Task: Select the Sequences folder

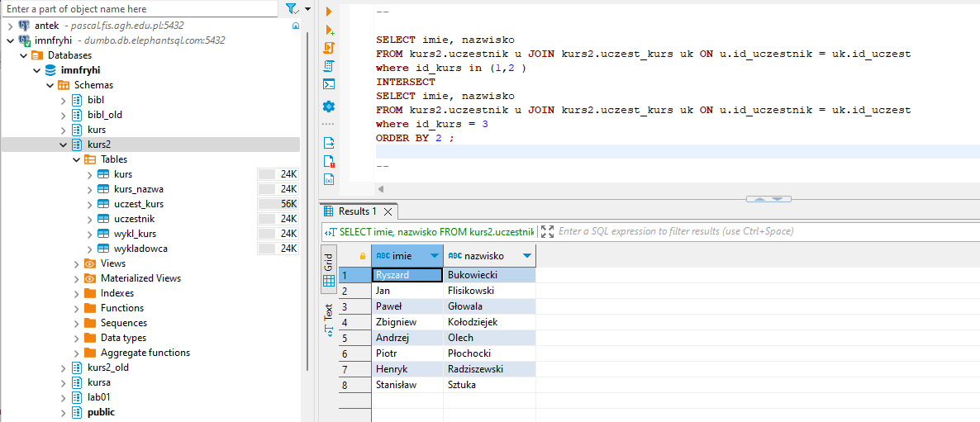Action: click(x=124, y=323)
